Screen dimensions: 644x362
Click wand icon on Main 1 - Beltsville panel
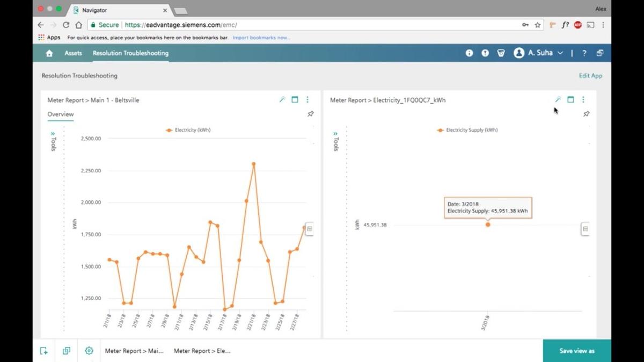coord(282,99)
